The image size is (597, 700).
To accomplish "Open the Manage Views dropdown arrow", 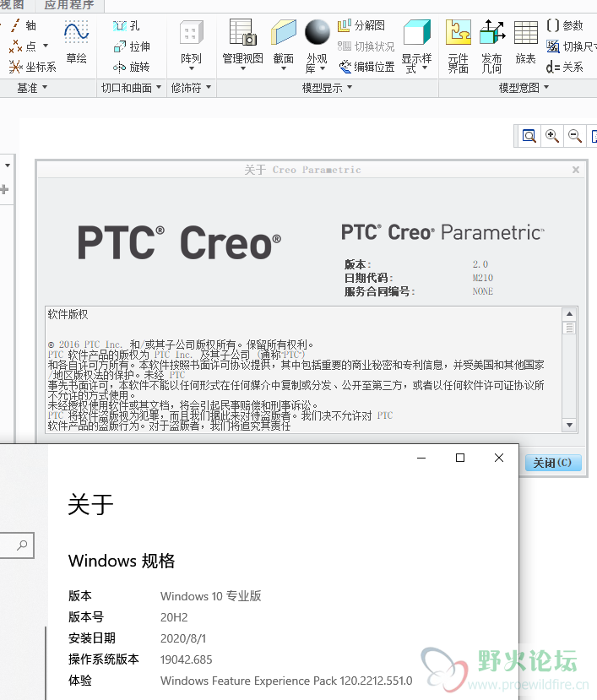I will (x=243, y=68).
